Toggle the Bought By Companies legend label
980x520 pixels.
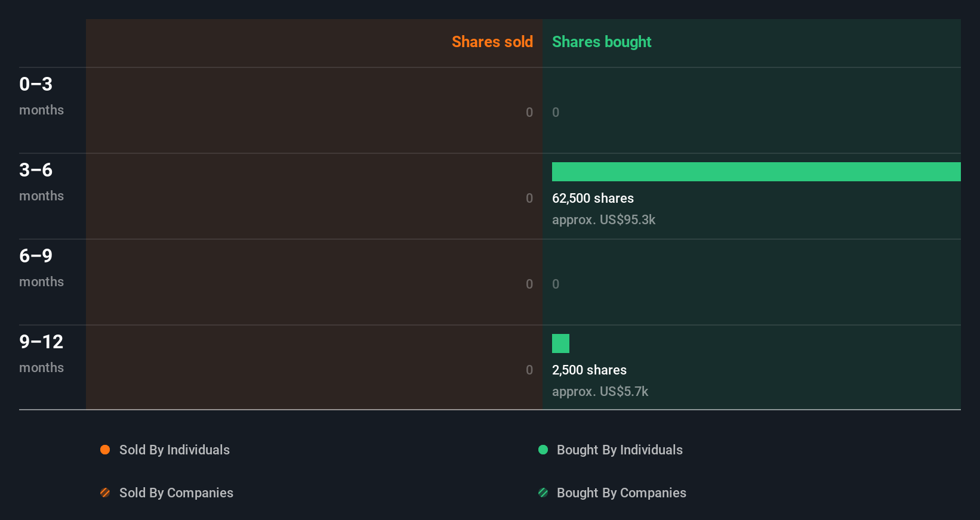(x=621, y=493)
